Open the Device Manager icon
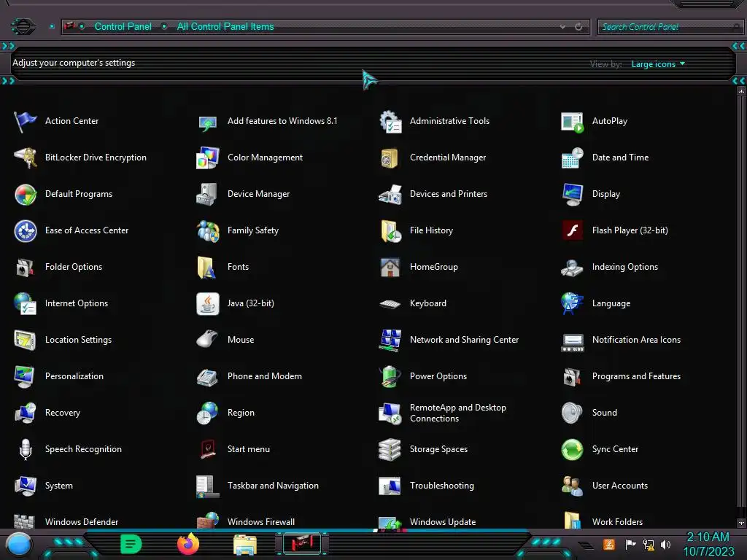 click(208, 194)
